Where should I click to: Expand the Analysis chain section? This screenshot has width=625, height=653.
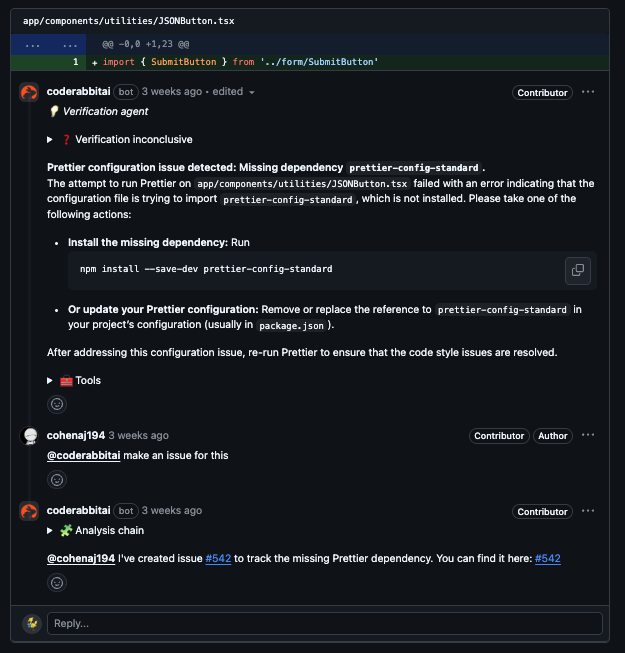pyautogui.click(x=50, y=531)
